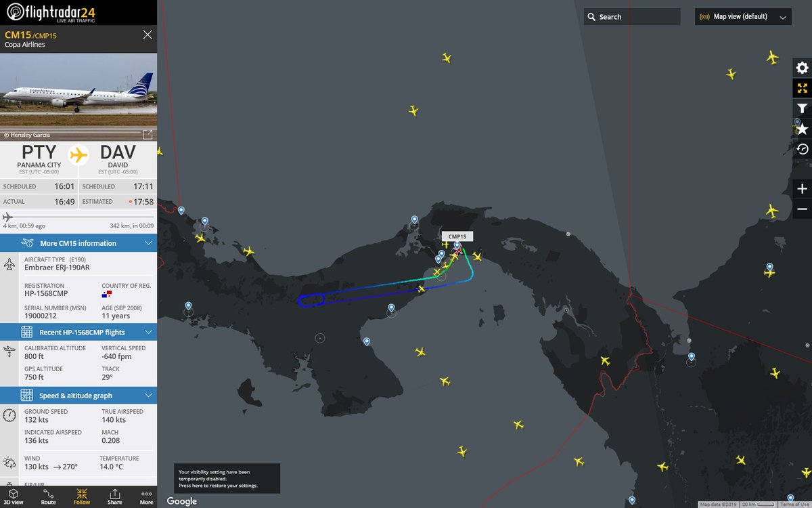Select the red aircraft under CMP15 label
The height and width of the screenshot is (508, 812).
point(459,251)
